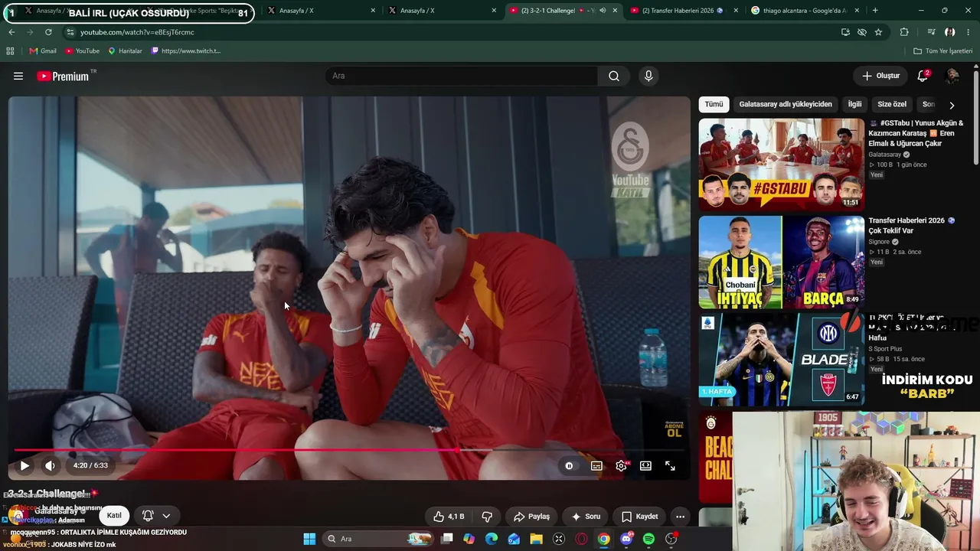The image size is (980, 551).
Task: Select the Tümü filter chip
Action: (x=714, y=104)
